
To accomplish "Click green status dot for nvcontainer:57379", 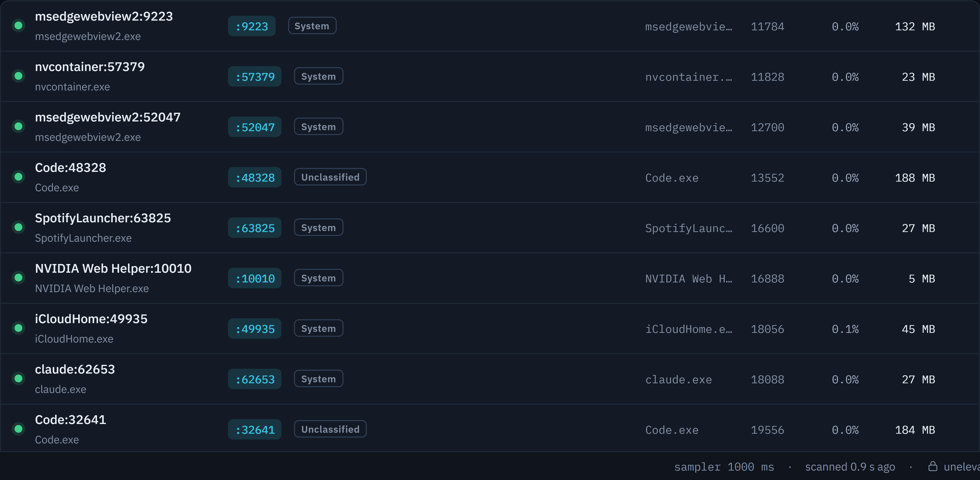I will (18, 76).
